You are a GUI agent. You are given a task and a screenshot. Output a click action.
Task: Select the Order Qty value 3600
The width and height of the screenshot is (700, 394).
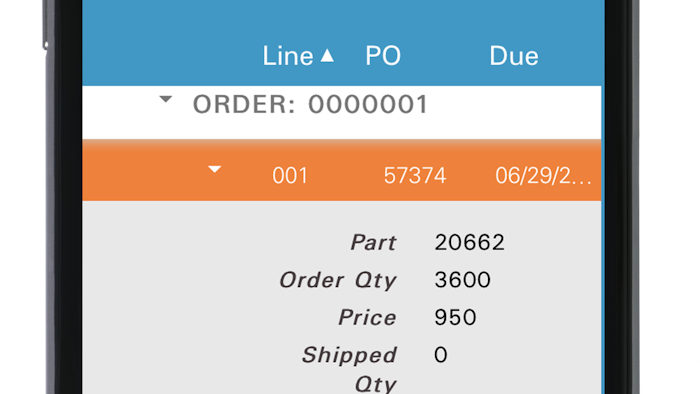point(462,280)
